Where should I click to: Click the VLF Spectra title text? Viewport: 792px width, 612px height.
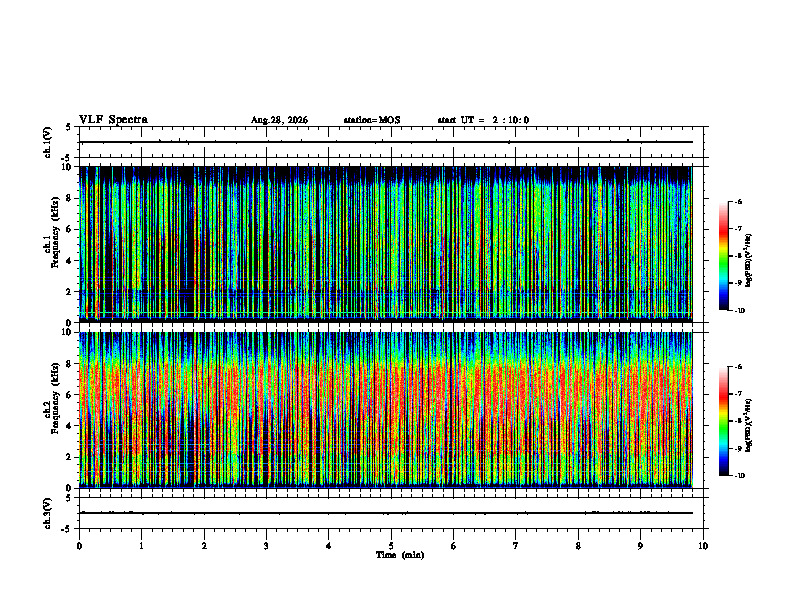point(113,120)
